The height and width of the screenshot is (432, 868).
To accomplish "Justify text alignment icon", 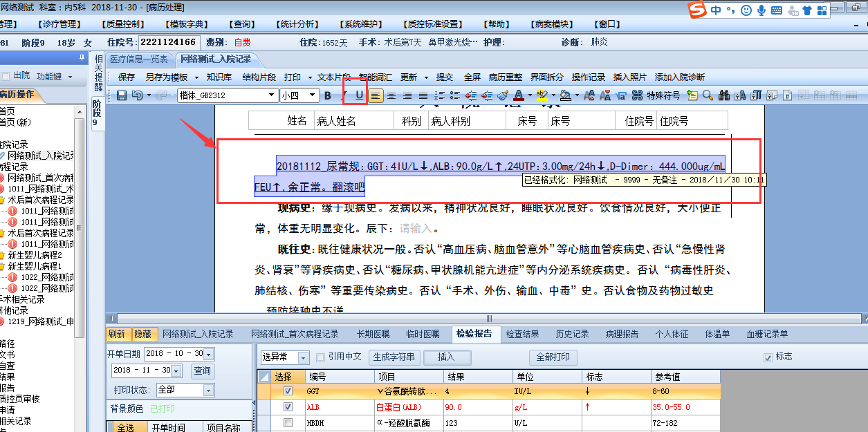I will 423,95.
